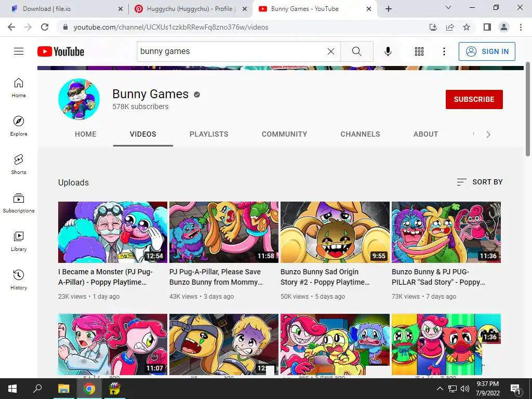Close the Bunny Games YouTube tab
Viewport: 532px width, 399px height.
click(x=369, y=9)
